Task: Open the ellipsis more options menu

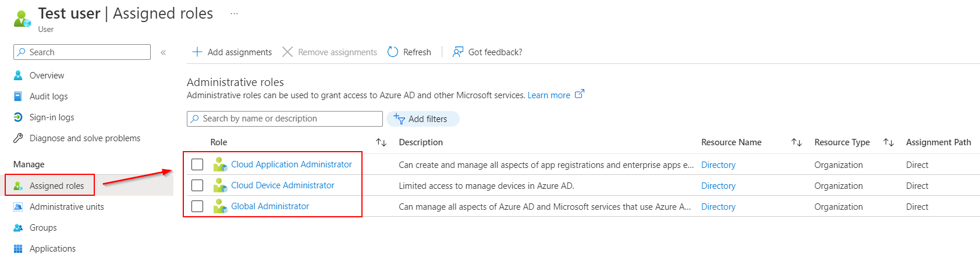Action: (x=234, y=14)
